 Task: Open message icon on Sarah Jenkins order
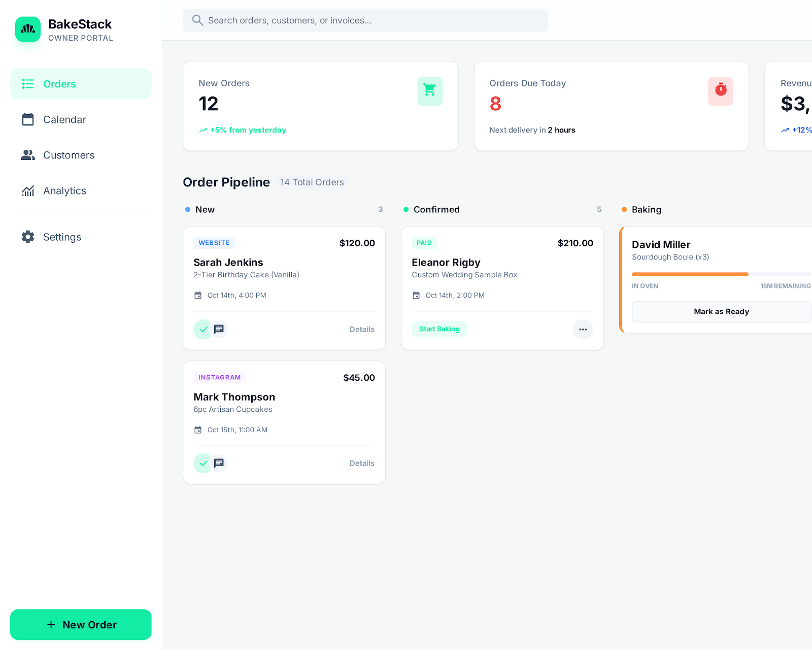coord(219,330)
